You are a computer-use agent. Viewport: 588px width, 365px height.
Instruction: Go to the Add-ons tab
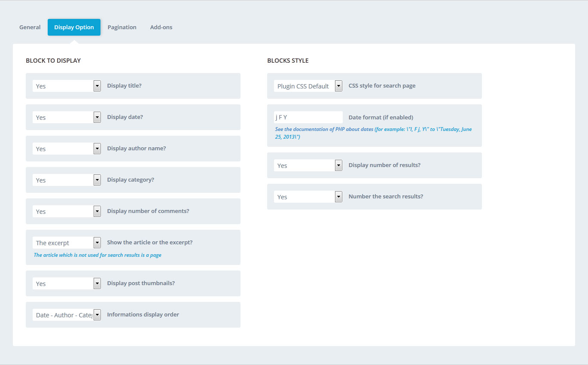coord(161,27)
